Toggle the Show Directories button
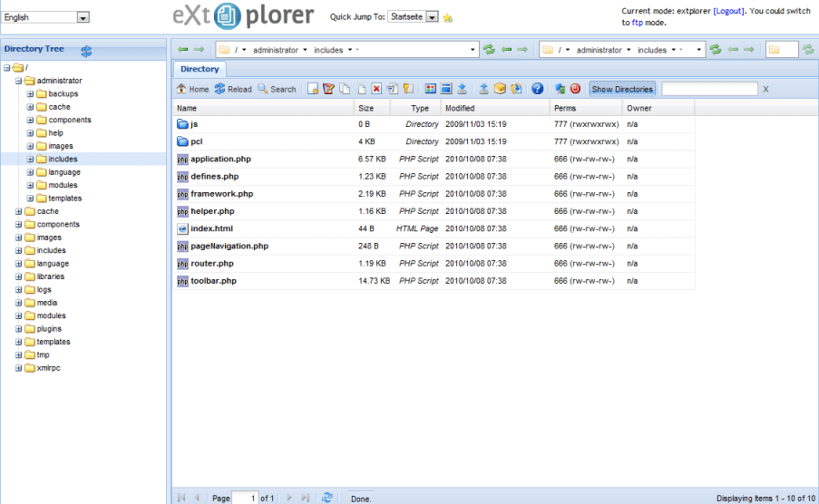 point(621,89)
